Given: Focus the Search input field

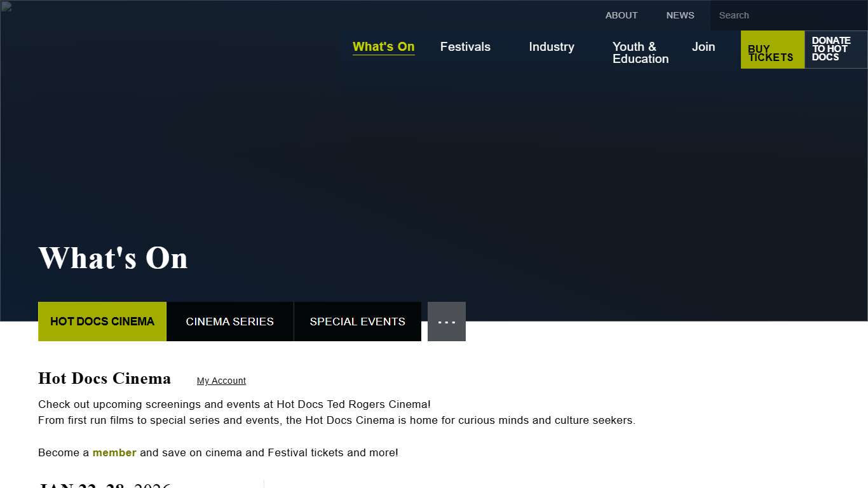Looking at the screenshot, I should 788,15.
